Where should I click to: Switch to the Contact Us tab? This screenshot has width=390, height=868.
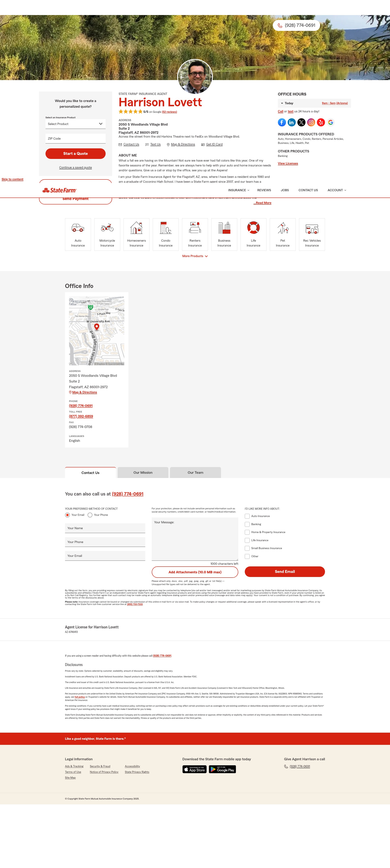pyautogui.click(x=90, y=473)
